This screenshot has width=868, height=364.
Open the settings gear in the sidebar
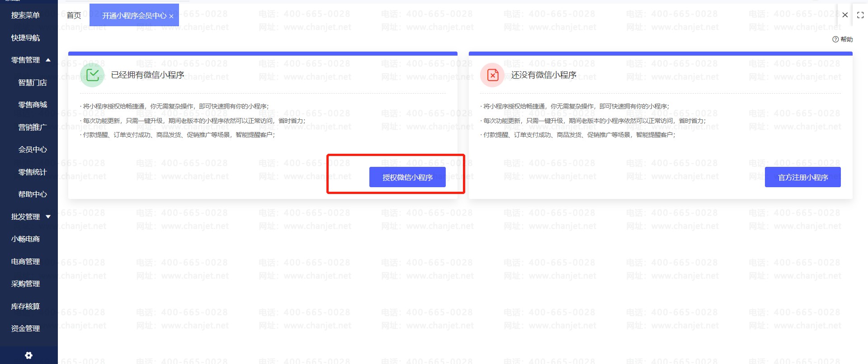point(28,355)
